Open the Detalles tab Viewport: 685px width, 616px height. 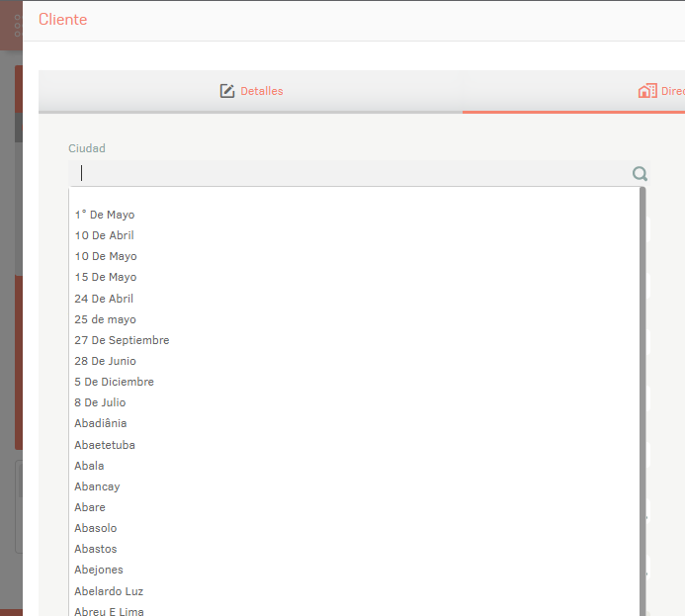click(x=251, y=91)
